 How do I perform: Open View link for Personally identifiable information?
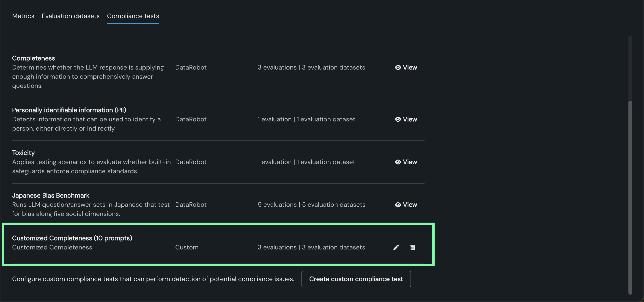pyautogui.click(x=410, y=119)
